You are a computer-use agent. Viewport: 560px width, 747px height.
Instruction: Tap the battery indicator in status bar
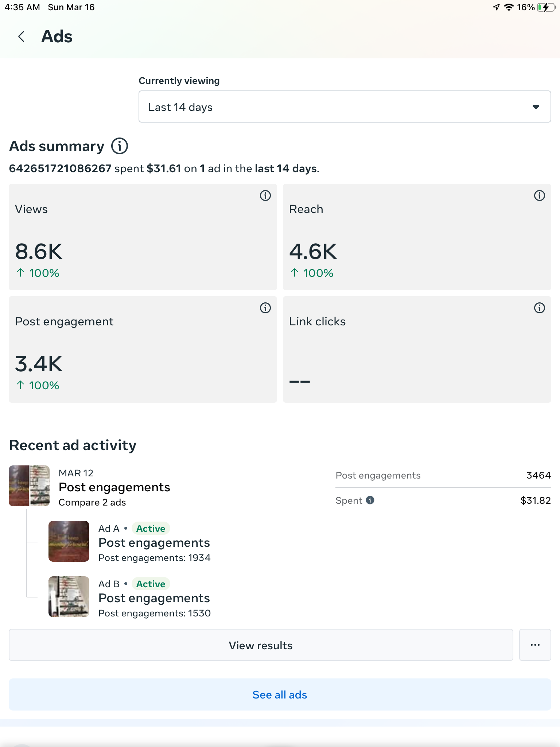tap(545, 7)
